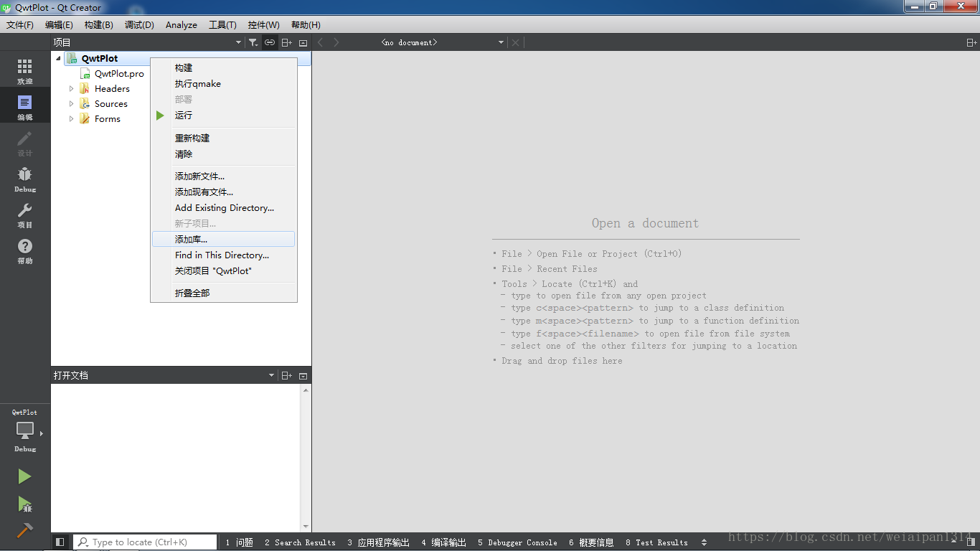Viewport: 980px width, 551px height.
Task: Choose Find in This Directory... entry
Action: [224, 255]
